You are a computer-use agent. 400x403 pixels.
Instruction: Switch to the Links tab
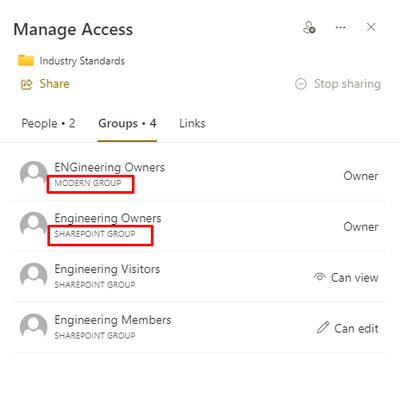tap(192, 123)
